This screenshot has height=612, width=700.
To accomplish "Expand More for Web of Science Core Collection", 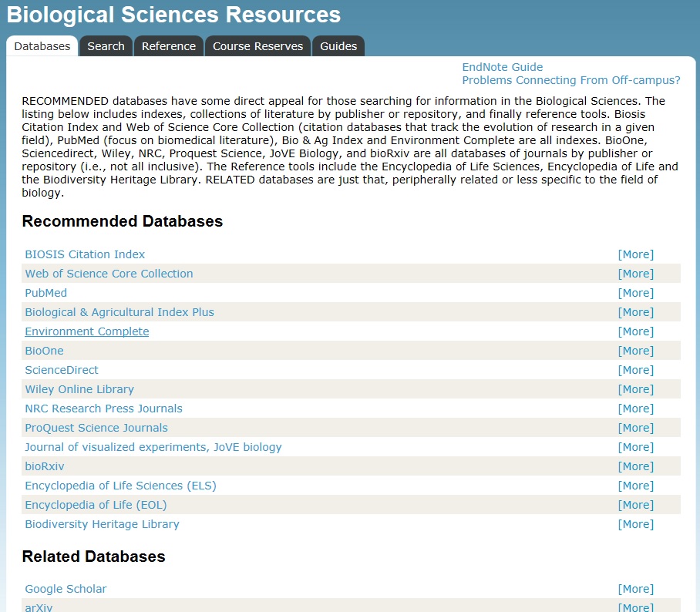I will [x=636, y=274].
